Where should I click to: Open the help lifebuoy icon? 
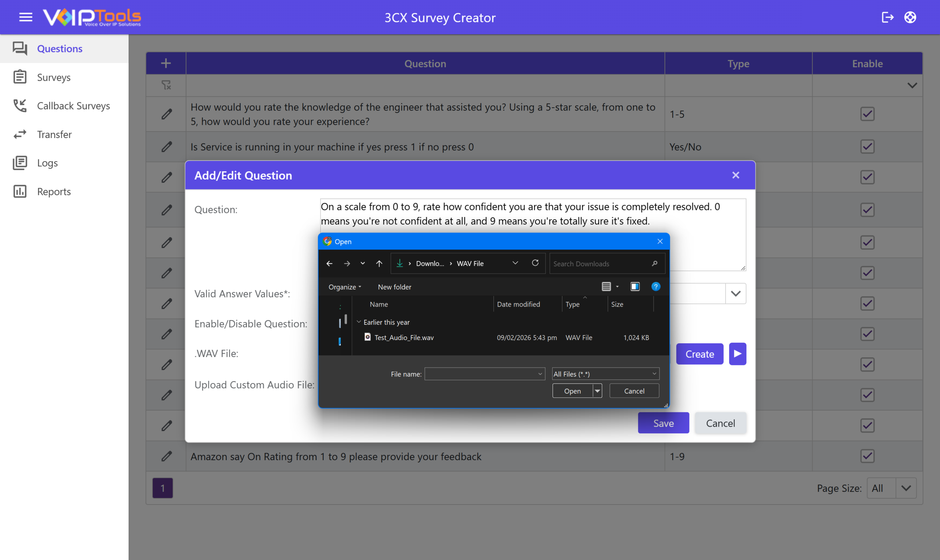coord(910,17)
